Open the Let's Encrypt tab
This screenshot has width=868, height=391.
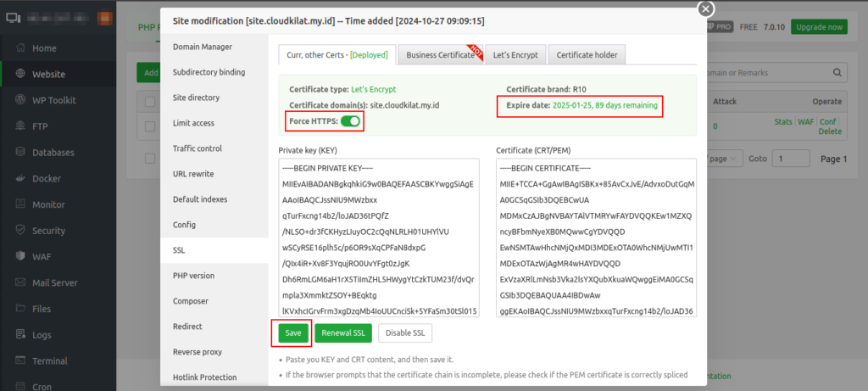click(x=515, y=55)
